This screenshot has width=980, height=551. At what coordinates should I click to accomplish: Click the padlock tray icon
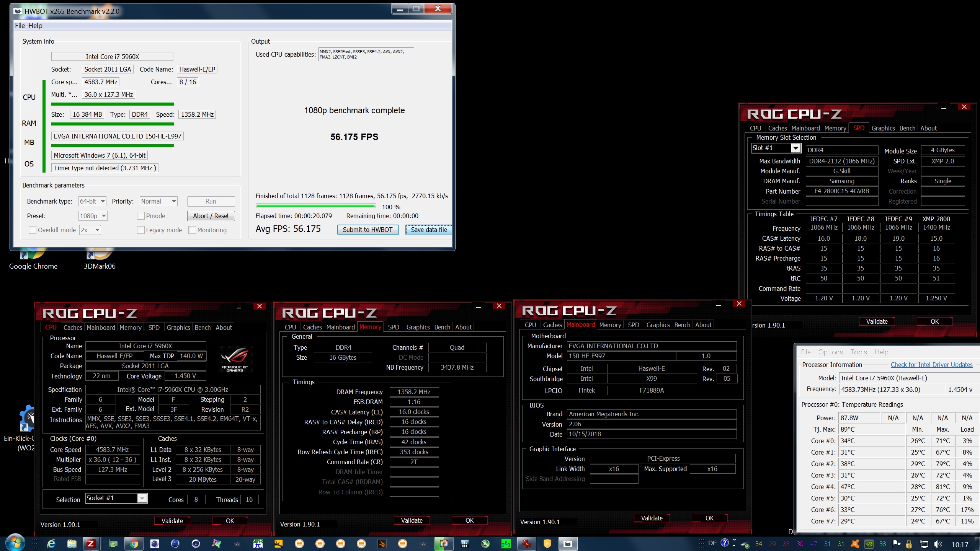909,544
